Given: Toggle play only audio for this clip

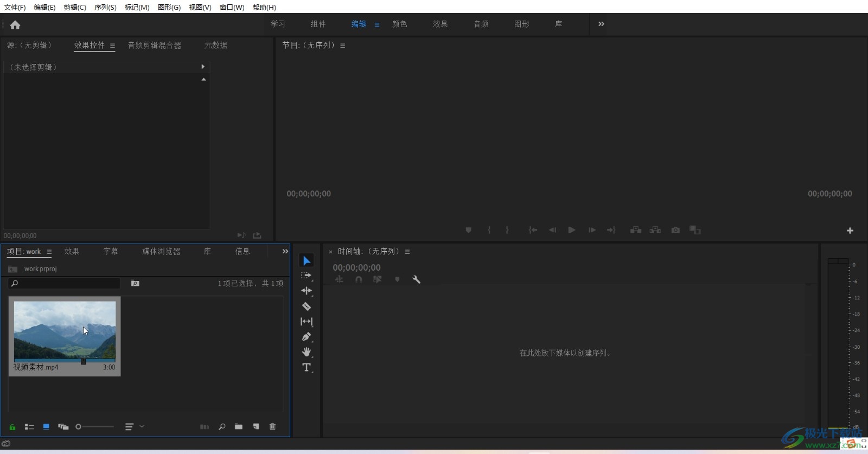Looking at the screenshot, I should pos(241,235).
